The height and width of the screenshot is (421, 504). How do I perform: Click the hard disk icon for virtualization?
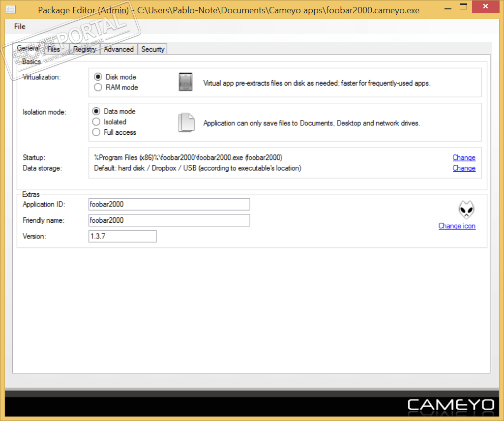(185, 82)
